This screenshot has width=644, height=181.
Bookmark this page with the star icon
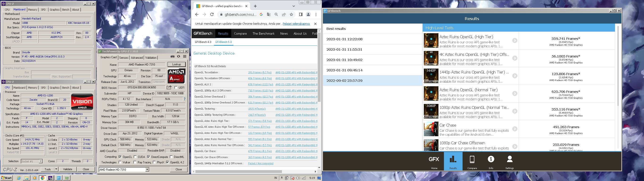(x=291, y=15)
